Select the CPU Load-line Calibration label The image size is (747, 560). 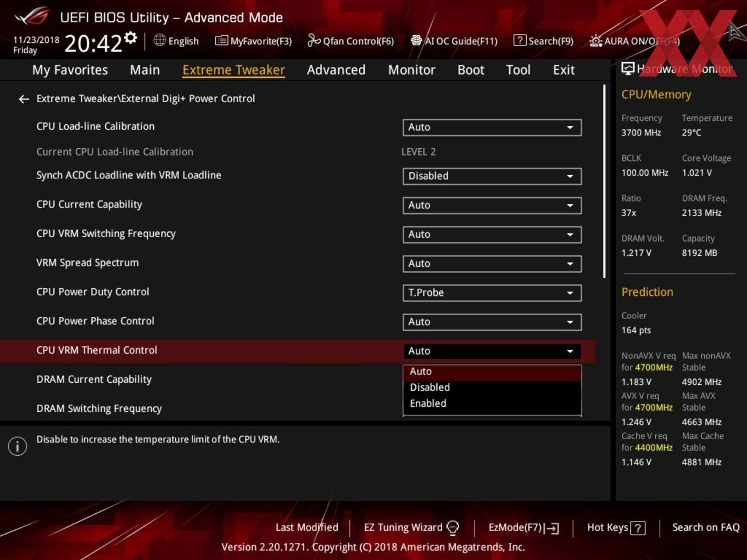(x=96, y=126)
